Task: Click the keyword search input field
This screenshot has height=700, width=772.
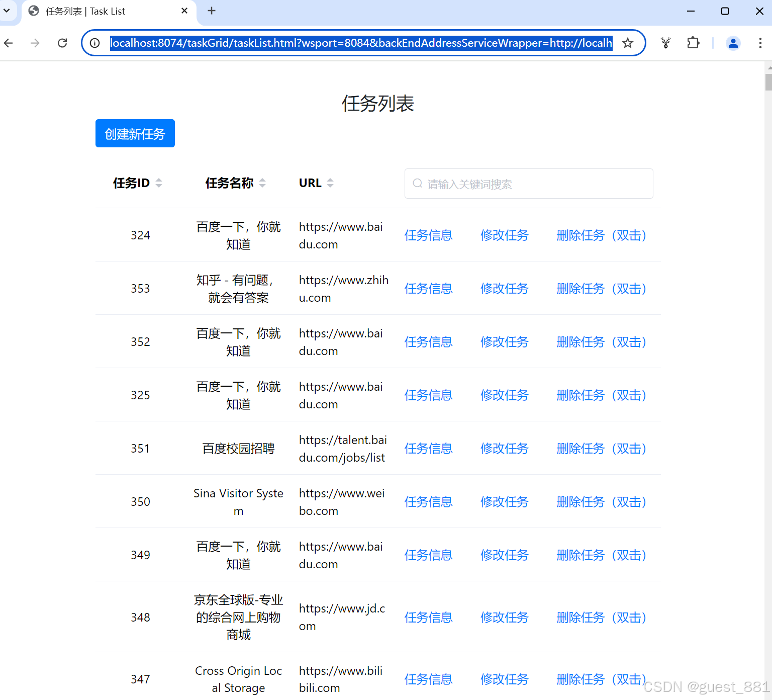Action: click(x=529, y=184)
